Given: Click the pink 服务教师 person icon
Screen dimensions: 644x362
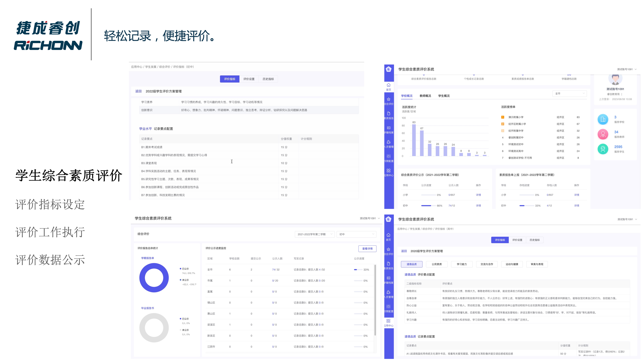Looking at the screenshot, I should point(603,134).
